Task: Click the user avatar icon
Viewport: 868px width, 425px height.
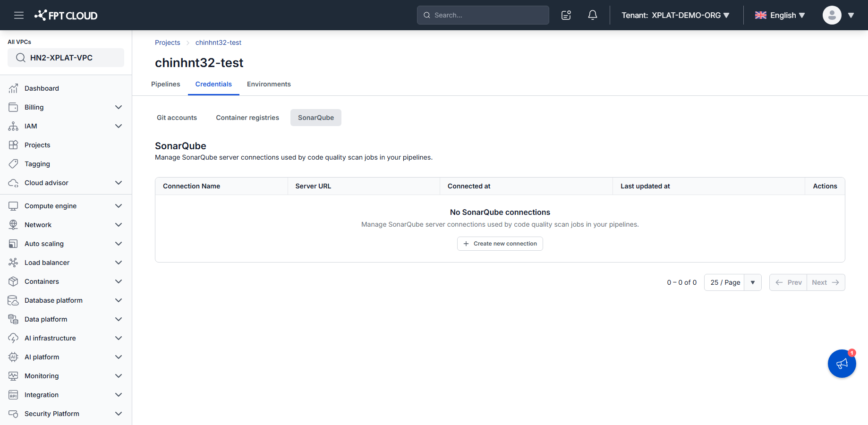Action: 832,15
